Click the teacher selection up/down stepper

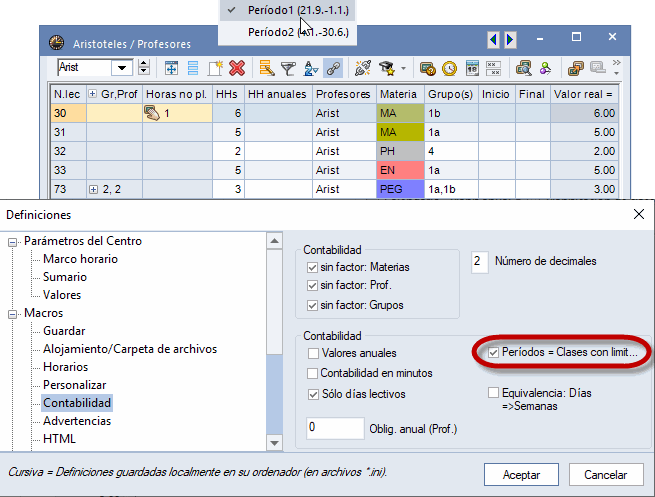coord(144,68)
